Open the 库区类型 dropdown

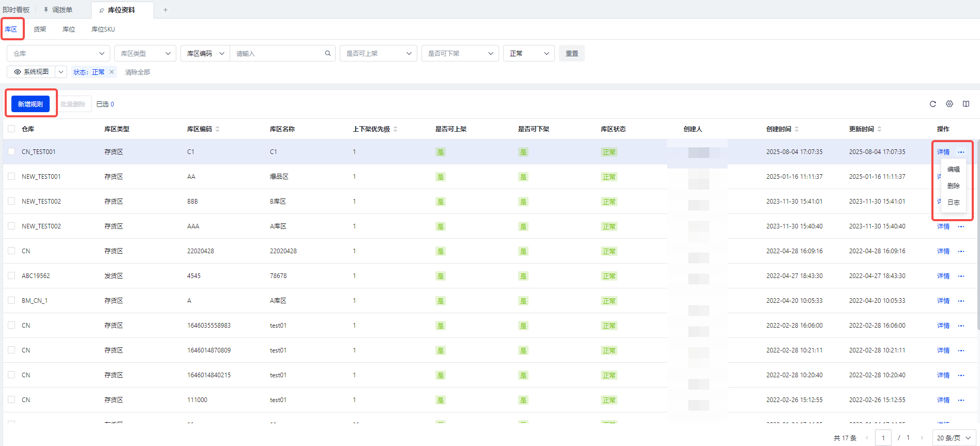click(145, 53)
